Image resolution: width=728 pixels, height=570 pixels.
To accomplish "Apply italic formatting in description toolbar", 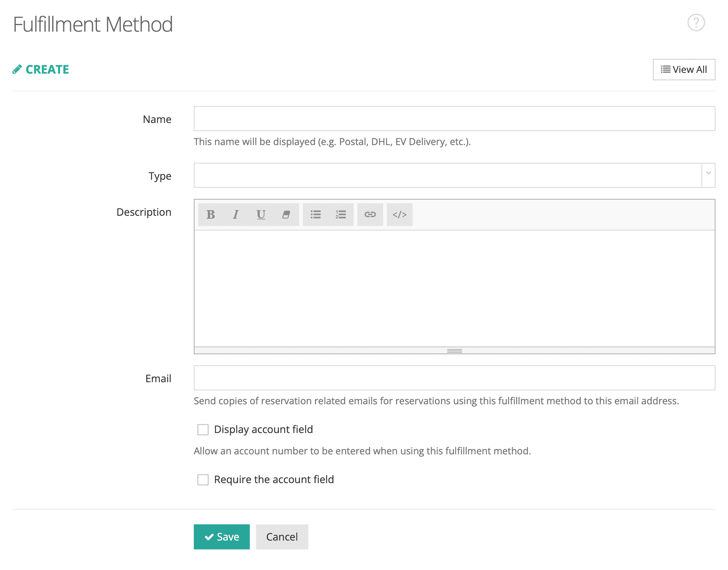I will [236, 215].
